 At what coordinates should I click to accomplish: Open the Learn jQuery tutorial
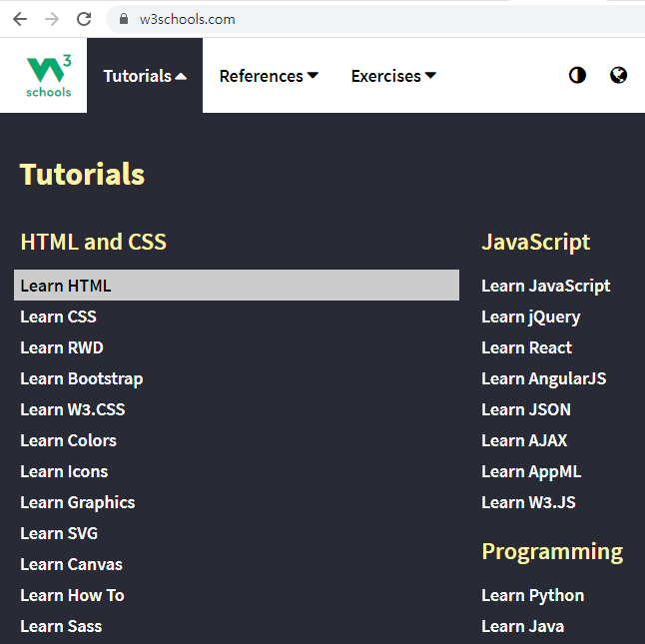tap(530, 317)
